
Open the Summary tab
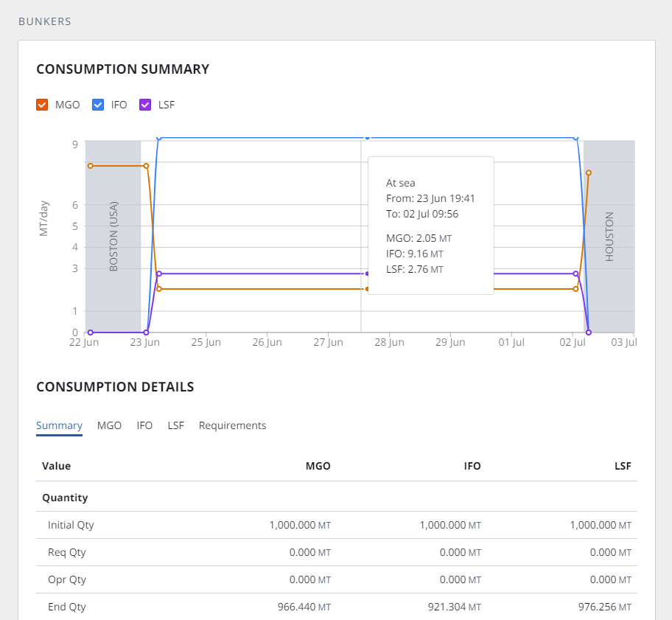pyautogui.click(x=59, y=425)
